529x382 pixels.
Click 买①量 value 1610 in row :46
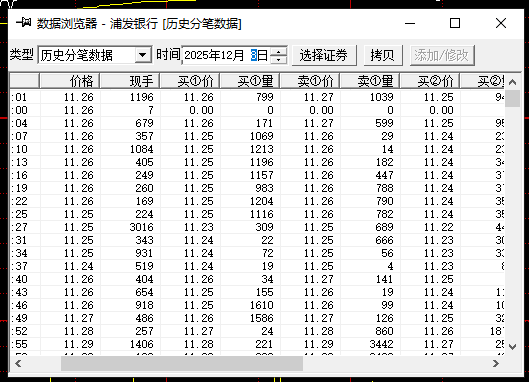261,305
